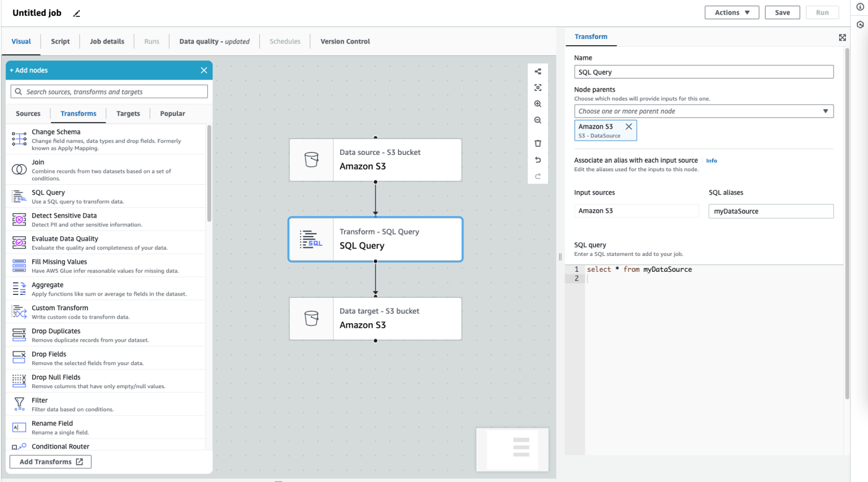Close the Add nodes panel
Image resolution: width=868 pixels, height=482 pixels.
click(x=204, y=70)
